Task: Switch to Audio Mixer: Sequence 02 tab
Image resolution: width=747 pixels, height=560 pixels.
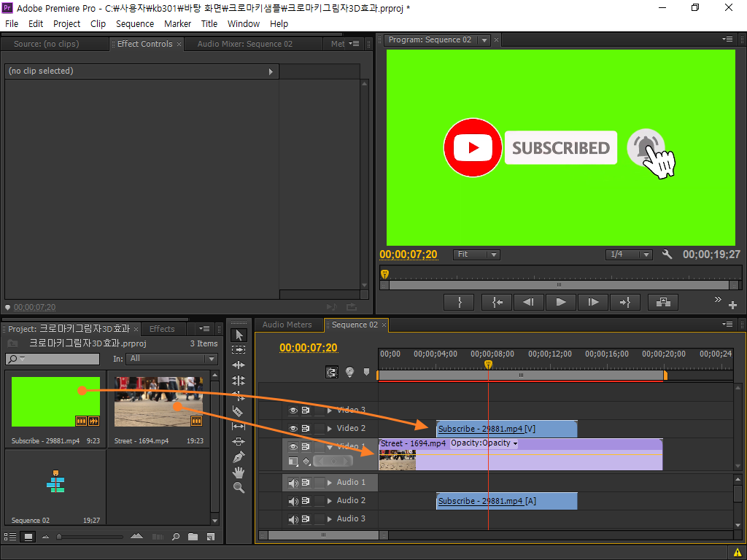Action: 245,44
